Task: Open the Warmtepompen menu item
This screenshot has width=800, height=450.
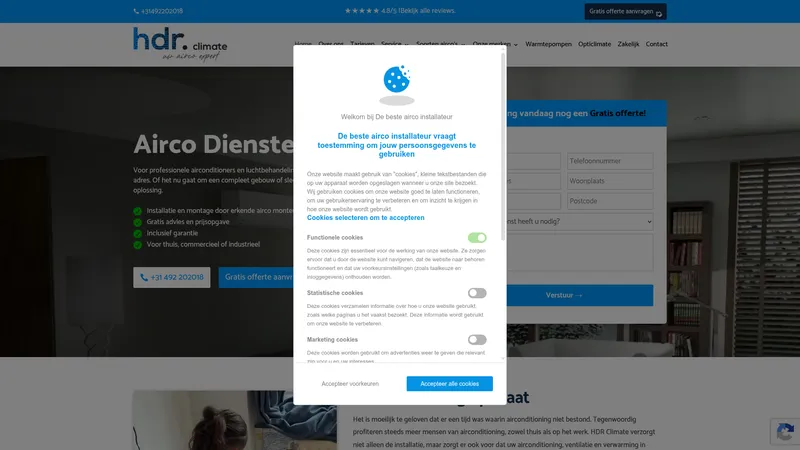Action: (548, 44)
